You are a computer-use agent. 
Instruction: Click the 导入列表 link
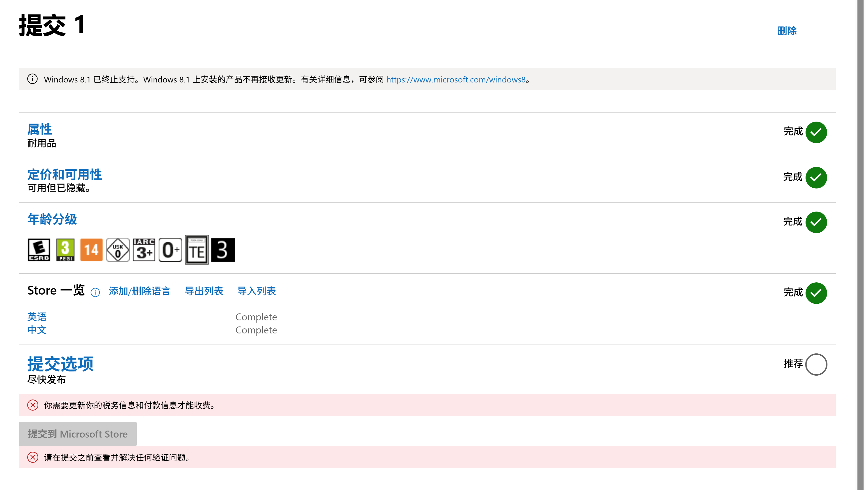(x=256, y=291)
